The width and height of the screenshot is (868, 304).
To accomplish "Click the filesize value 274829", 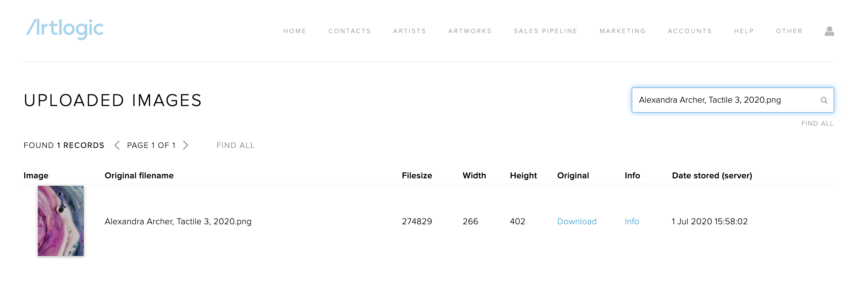I will click(417, 222).
